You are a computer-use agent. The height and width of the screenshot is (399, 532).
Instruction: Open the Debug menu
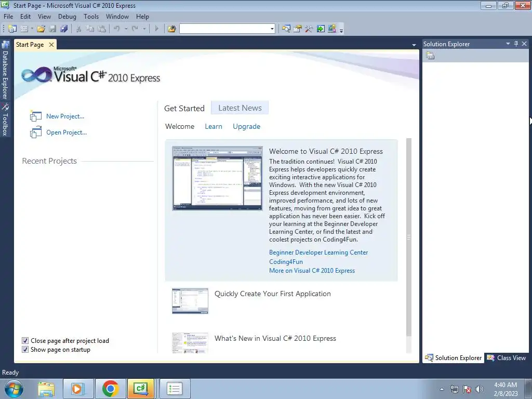(x=67, y=16)
